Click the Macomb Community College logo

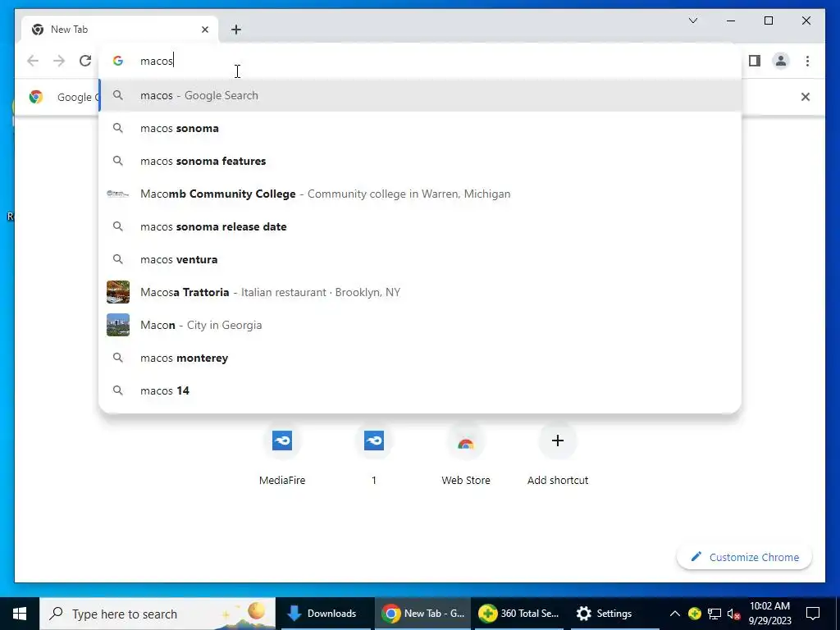point(118,194)
